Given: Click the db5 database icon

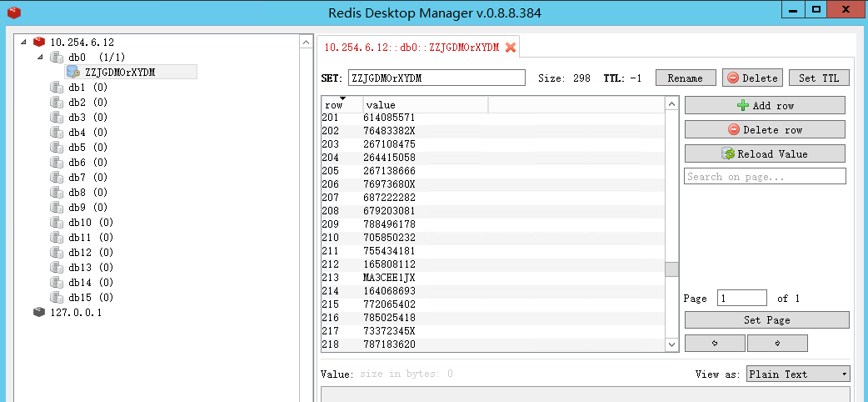Looking at the screenshot, I should [x=57, y=147].
